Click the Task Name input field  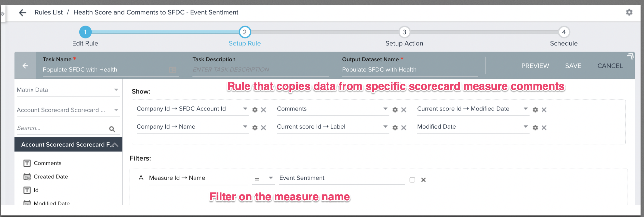111,70
